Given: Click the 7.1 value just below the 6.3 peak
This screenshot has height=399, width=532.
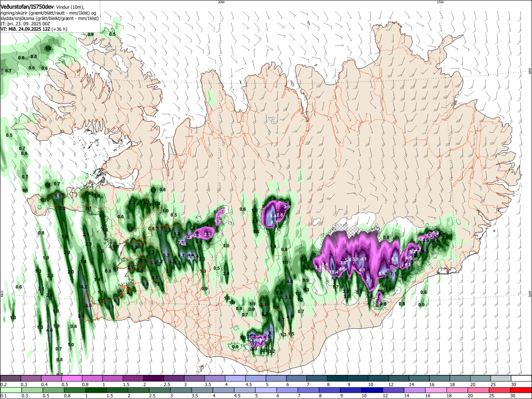Looking at the screenshot, I should (x=393, y=273).
